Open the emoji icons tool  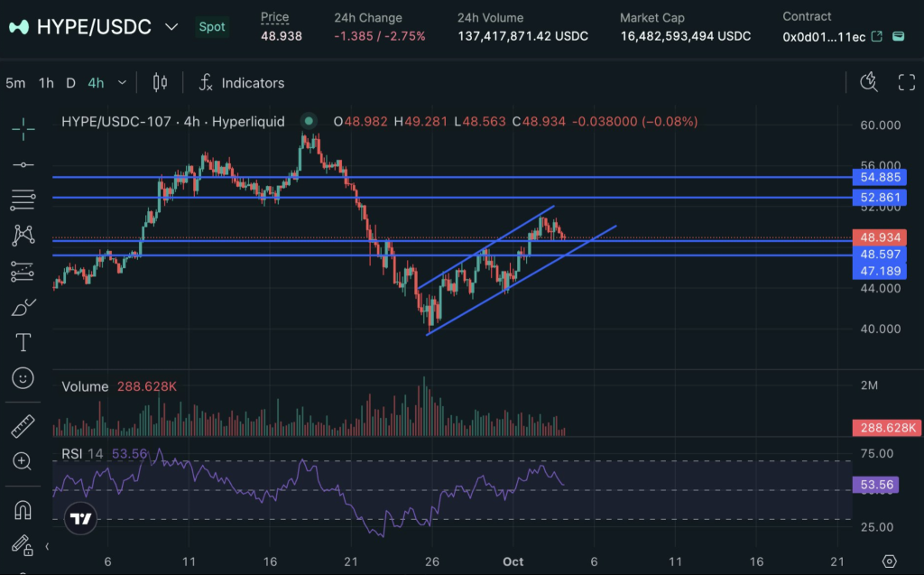click(23, 378)
